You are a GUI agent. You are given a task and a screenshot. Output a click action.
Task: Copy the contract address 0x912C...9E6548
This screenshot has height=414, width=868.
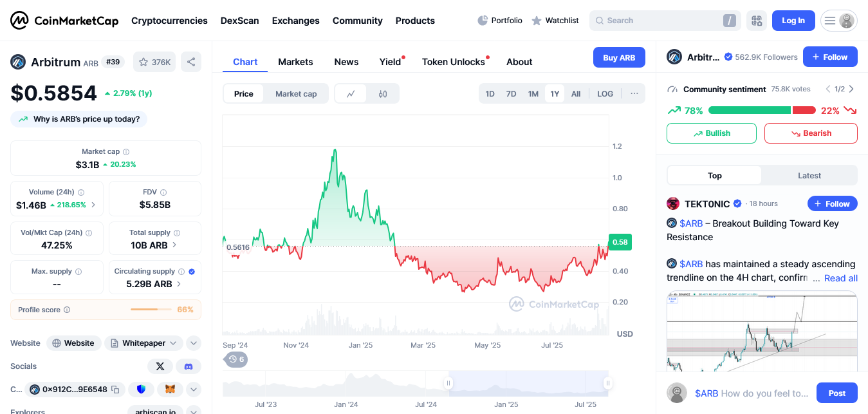pyautogui.click(x=115, y=390)
